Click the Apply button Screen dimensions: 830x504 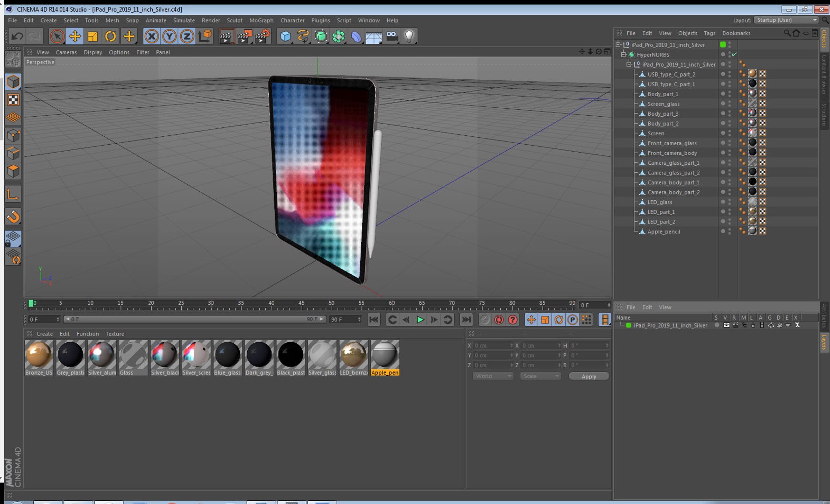[589, 376]
